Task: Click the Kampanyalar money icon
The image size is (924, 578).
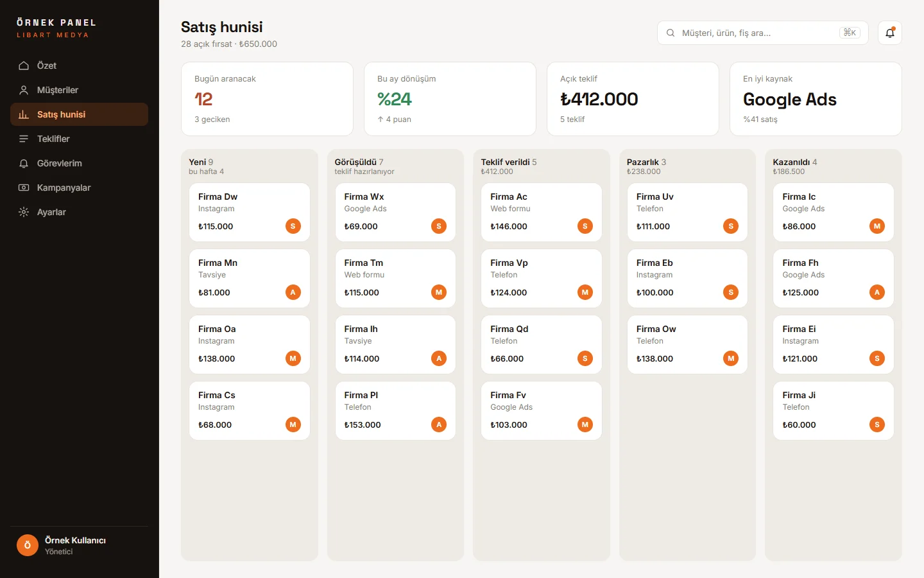Action: [24, 188]
